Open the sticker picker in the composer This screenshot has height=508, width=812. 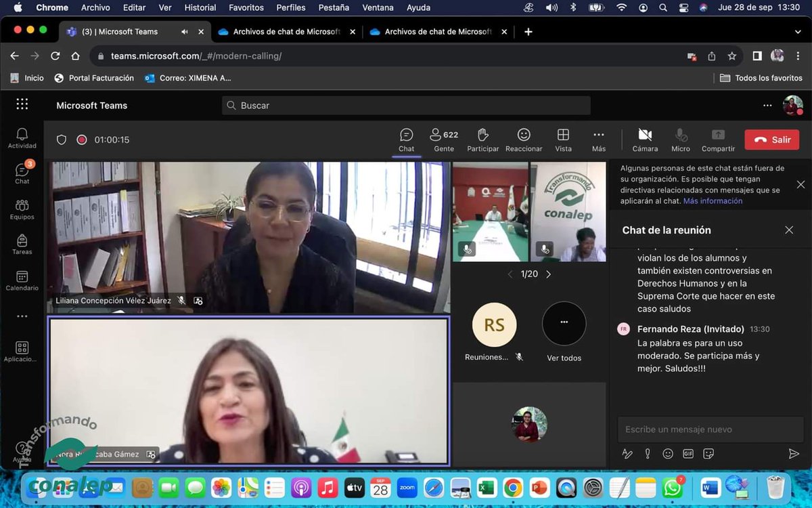point(708,454)
